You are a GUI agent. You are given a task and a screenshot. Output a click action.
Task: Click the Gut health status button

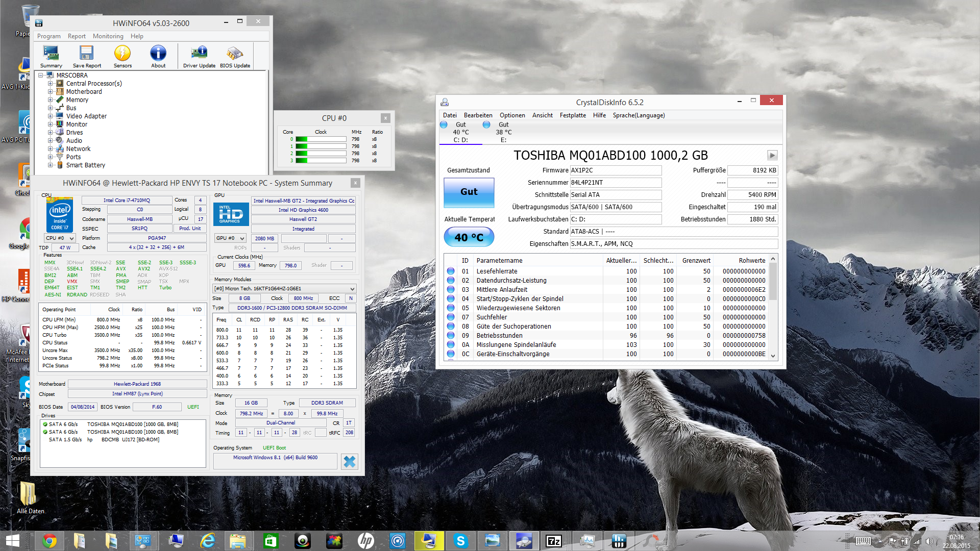click(x=469, y=192)
